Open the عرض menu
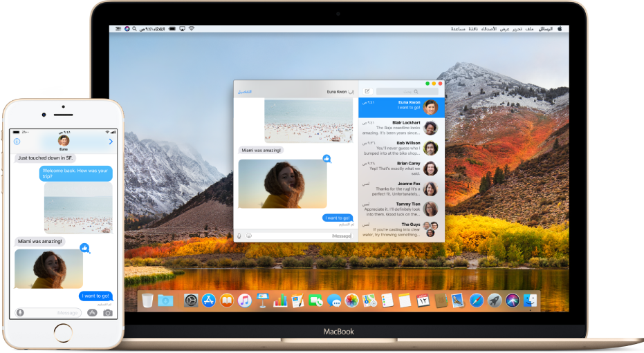The height and width of the screenshot is (353, 644). (x=504, y=29)
